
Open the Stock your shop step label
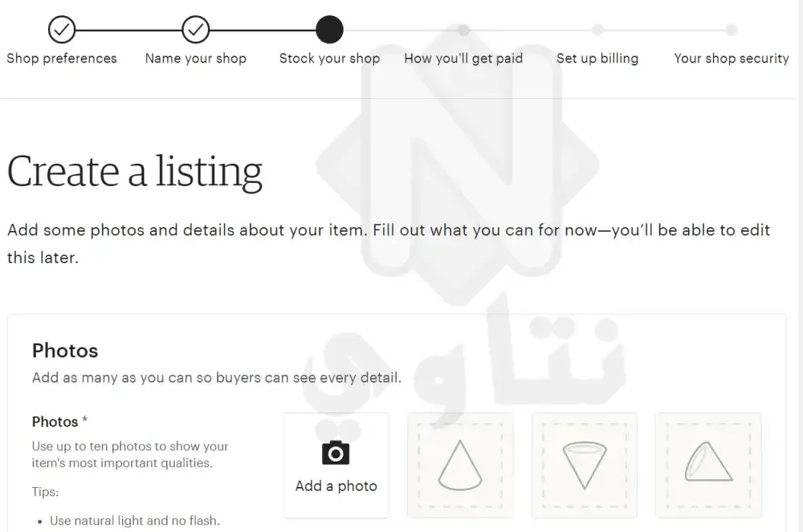[x=329, y=59]
